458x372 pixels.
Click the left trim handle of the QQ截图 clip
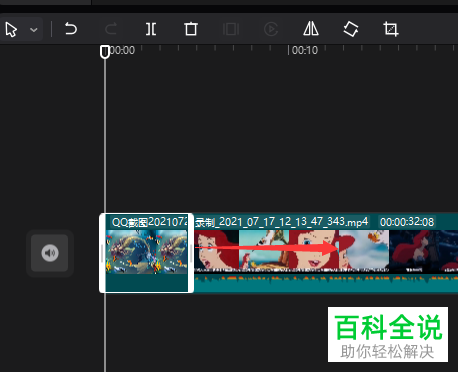pyautogui.click(x=102, y=253)
